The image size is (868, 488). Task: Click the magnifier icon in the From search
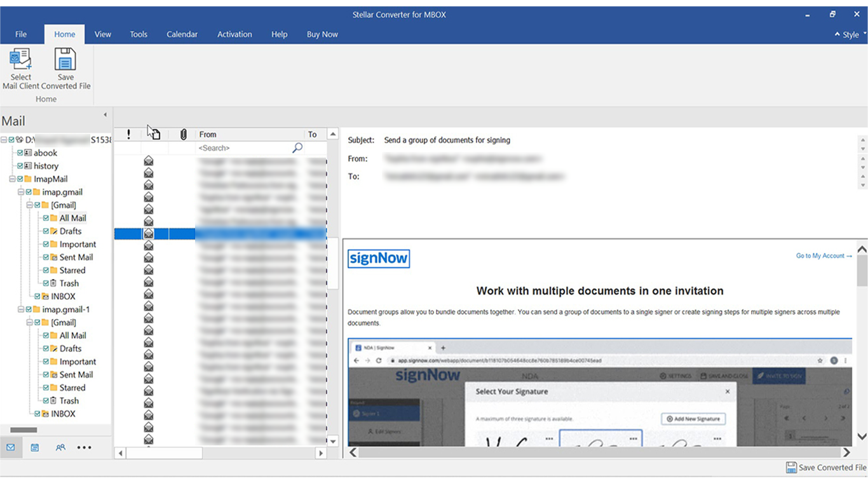click(x=297, y=147)
